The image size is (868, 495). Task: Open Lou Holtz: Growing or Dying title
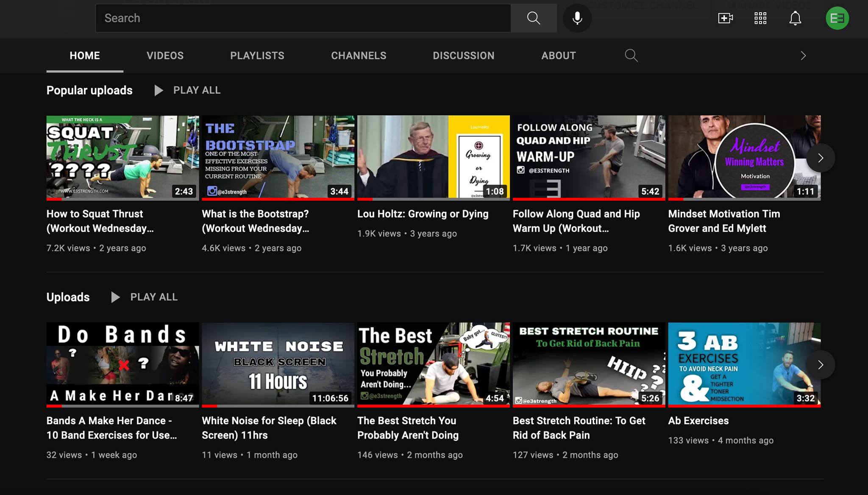pyautogui.click(x=423, y=214)
